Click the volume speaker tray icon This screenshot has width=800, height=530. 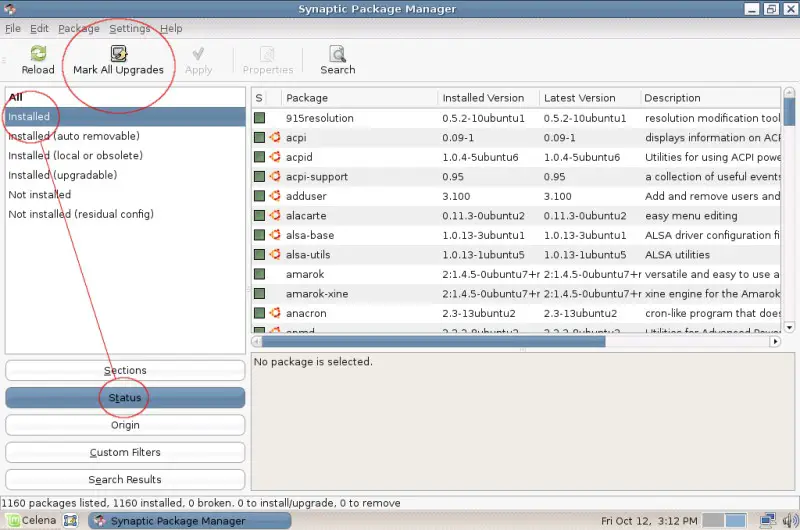tap(790, 520)
